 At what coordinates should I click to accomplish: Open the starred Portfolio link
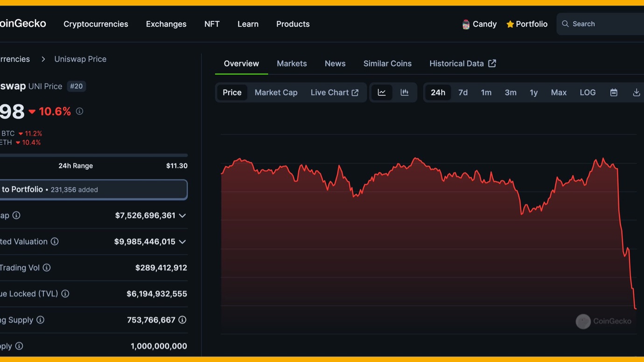coord(527,24)
